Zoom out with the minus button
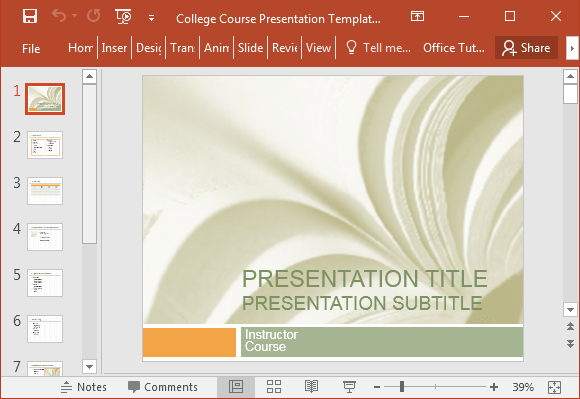This screenshot has width=580, height=399. (x=377, y=387)
